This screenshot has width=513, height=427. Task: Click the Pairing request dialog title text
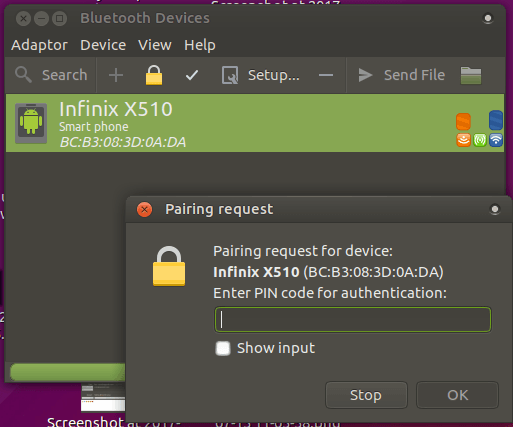[x=219, y=209]
